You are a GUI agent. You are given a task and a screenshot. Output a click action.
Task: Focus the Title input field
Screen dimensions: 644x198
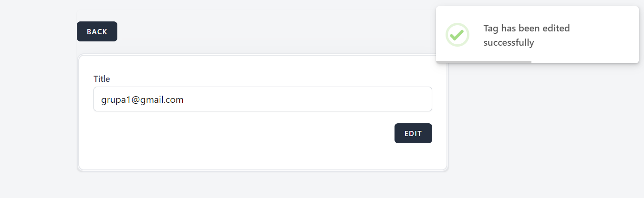(x=262, y=99)
